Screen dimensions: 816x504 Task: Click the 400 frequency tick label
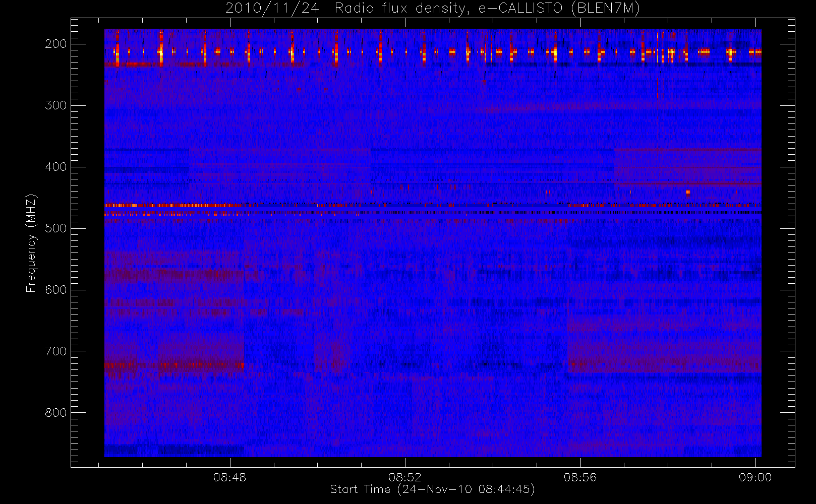click(x=55, y=167)
